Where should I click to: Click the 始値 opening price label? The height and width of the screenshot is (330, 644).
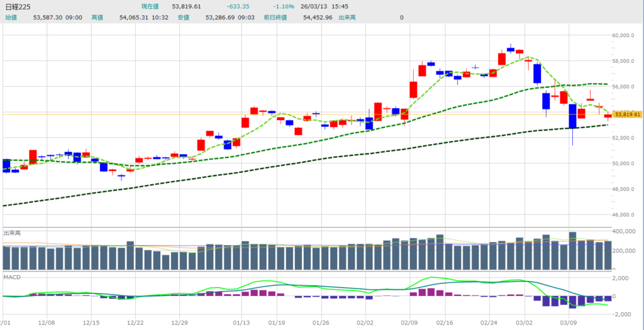tap(11, 18)
